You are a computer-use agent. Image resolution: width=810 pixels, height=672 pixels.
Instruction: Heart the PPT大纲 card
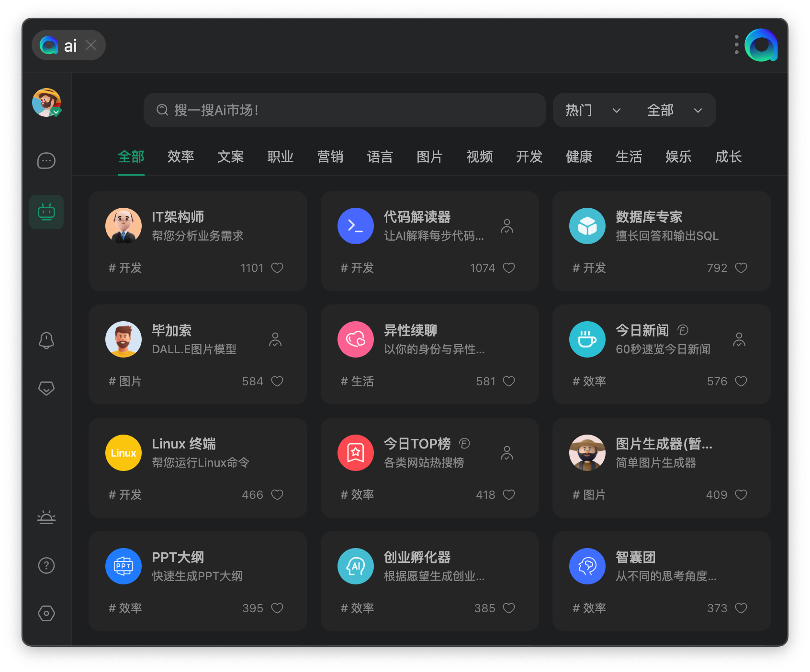278,608
